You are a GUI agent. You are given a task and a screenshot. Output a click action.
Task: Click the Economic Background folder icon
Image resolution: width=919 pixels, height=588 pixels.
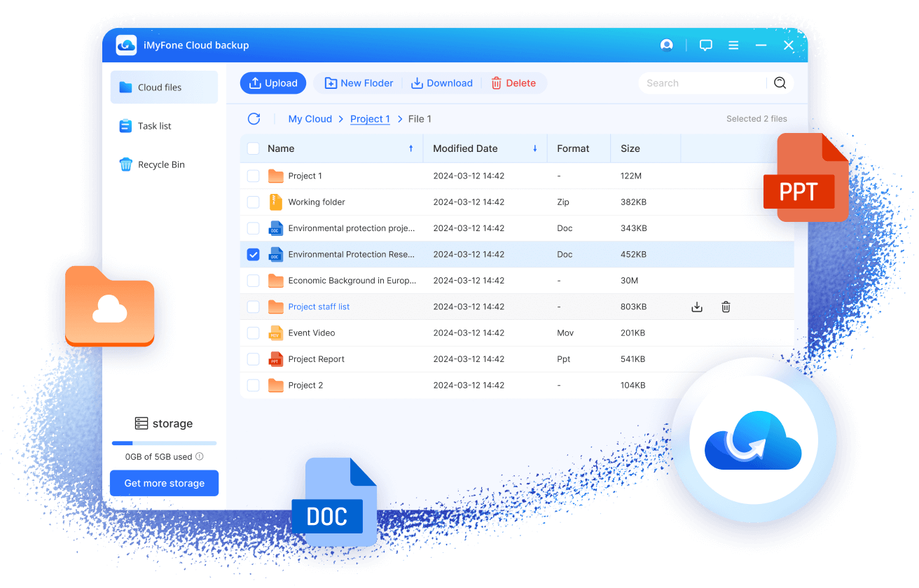[276, 281]
